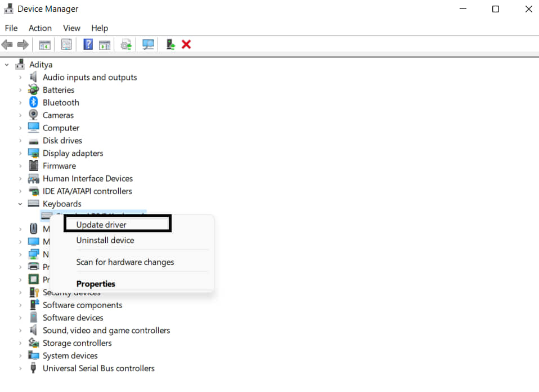Select the Aditya computer name label

[41, 65]
